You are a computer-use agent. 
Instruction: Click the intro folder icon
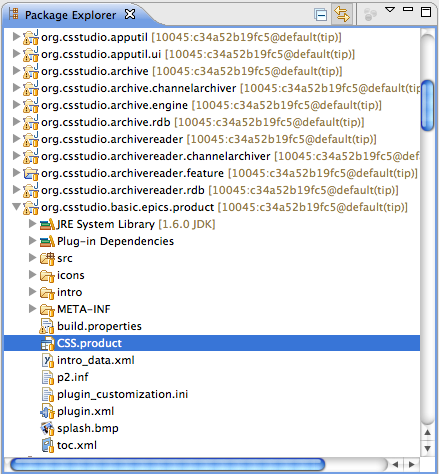click(47, 293)
